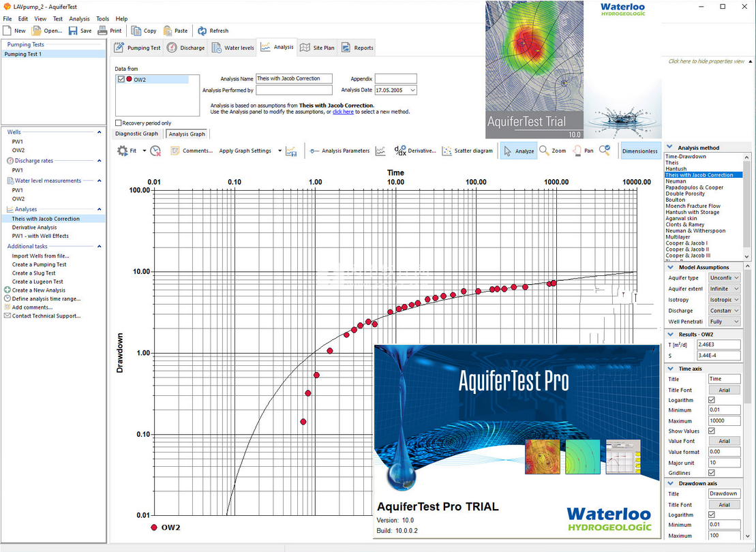Click the save graph settings icon
This screenshot has height=552, width=756.
(291, 151)
